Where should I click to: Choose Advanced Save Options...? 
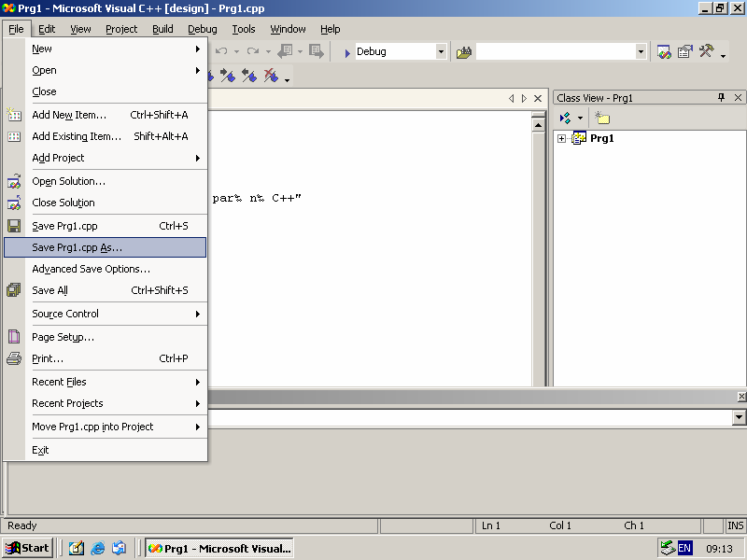(x=106, y=269)
